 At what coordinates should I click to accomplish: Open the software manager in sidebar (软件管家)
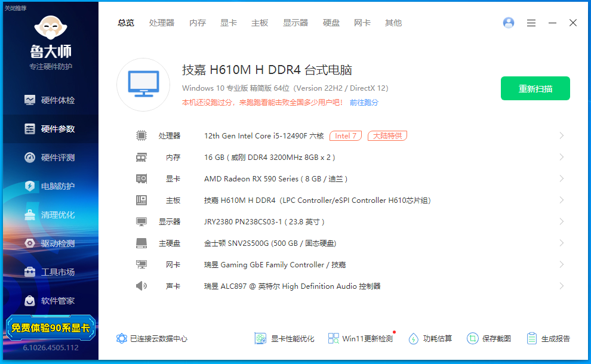[x=51, y=301]
